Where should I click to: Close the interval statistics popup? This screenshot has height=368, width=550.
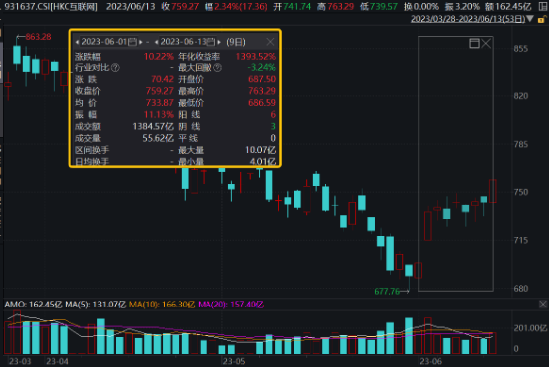click(x=270, y=42)
